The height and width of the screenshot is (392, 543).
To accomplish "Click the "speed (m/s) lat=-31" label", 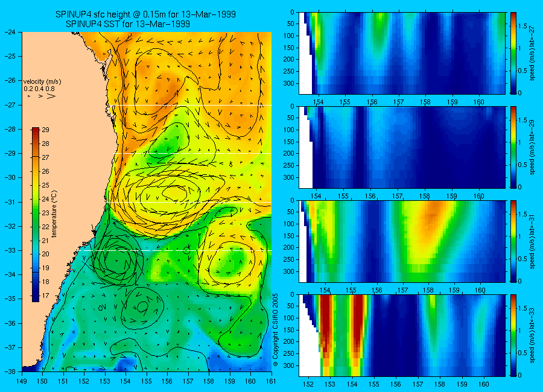I will click(533, 242).
